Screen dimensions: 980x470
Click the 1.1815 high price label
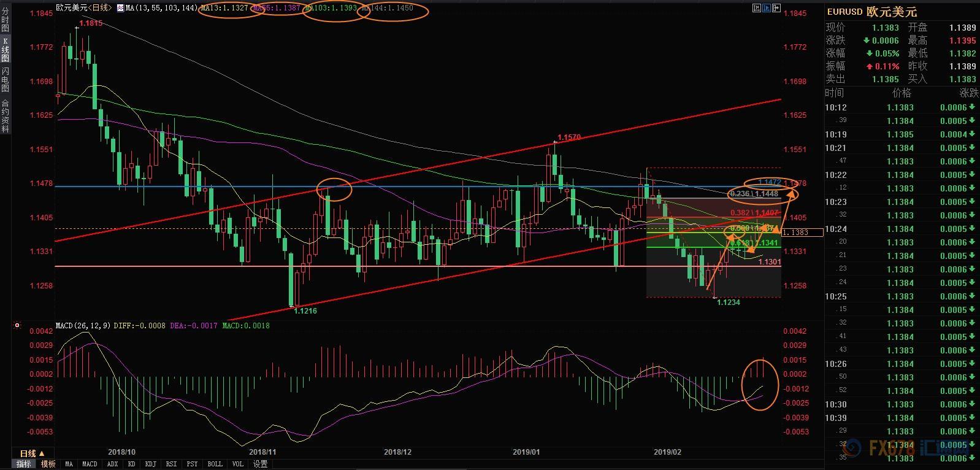pos(91,23)
